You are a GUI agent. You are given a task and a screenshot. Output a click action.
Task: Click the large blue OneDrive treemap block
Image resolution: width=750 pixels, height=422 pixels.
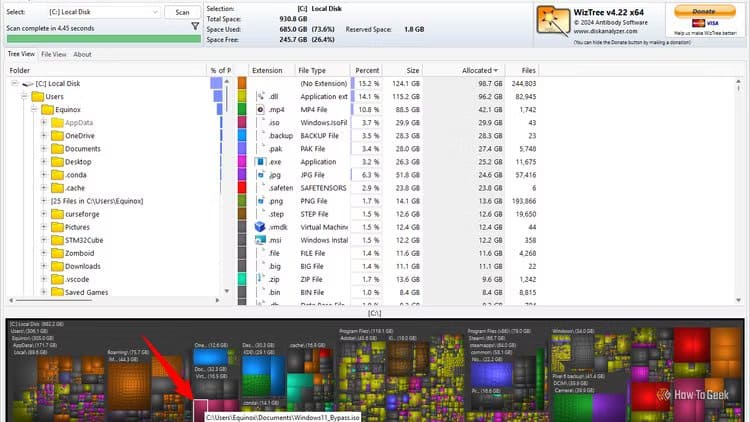210,357
